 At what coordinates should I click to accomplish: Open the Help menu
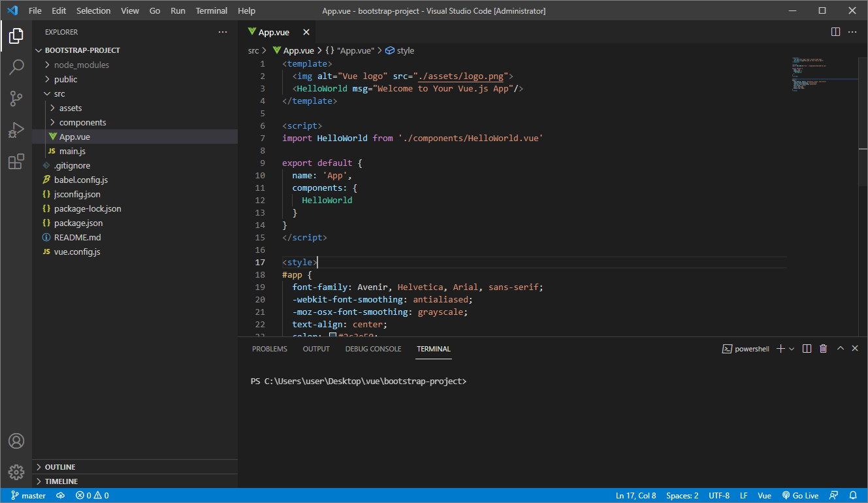pyautogui.click(x=247, y=11)
